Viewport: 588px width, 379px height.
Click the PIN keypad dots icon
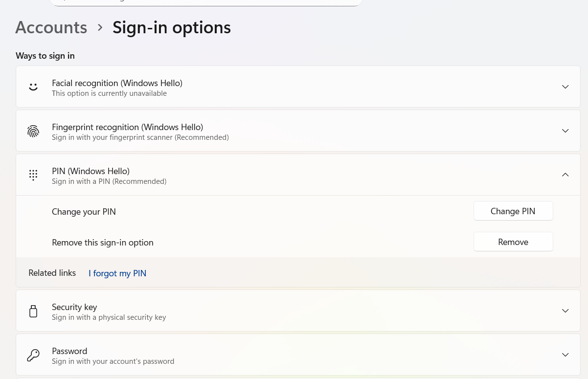tap(33, 175)
